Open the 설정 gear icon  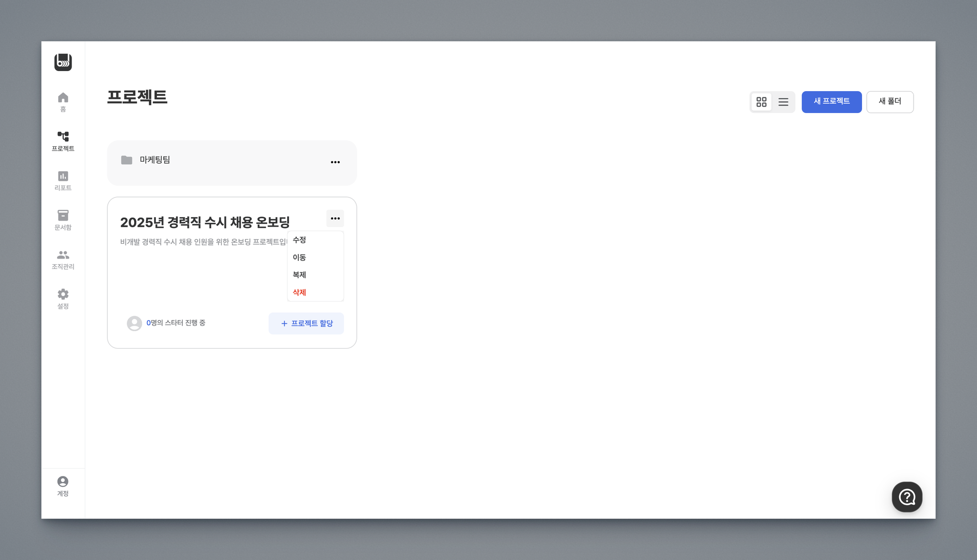point(63,294)
